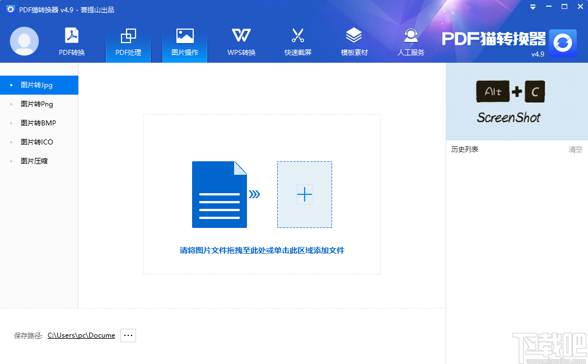The height and width of the screenshot is (364, 588).
Task: Launch 快速截屏 scissors tool
Action: (x=298, y=42)
